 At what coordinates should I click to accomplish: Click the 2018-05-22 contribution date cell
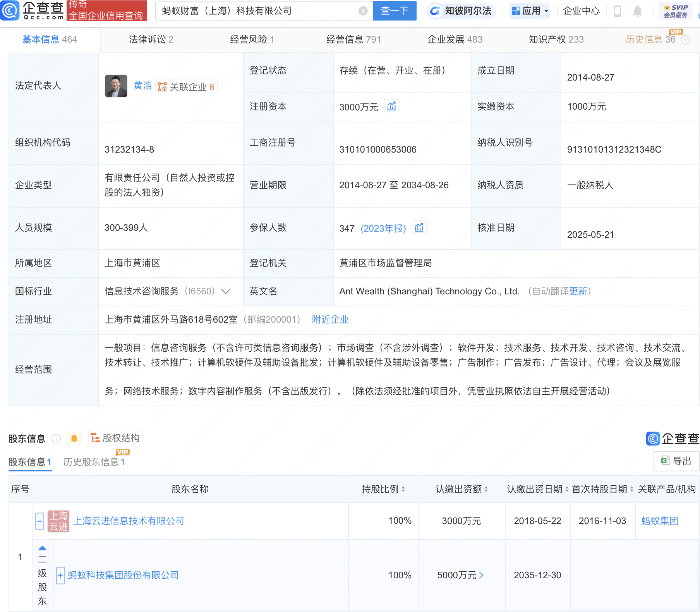[537, 521]
